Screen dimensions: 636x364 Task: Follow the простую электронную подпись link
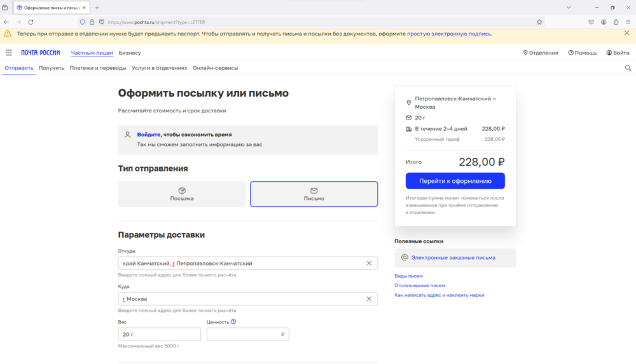[x=449, y=34]
